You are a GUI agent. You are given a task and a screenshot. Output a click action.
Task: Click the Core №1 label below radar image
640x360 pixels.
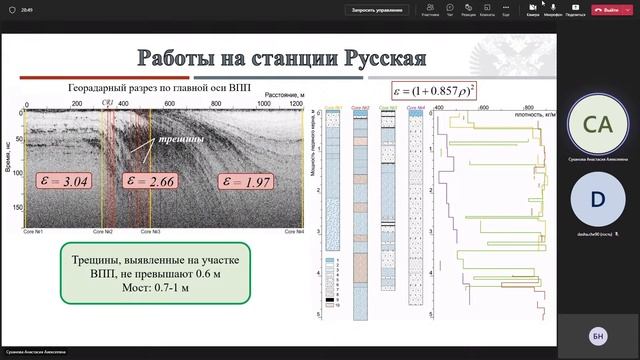[33, 231]
